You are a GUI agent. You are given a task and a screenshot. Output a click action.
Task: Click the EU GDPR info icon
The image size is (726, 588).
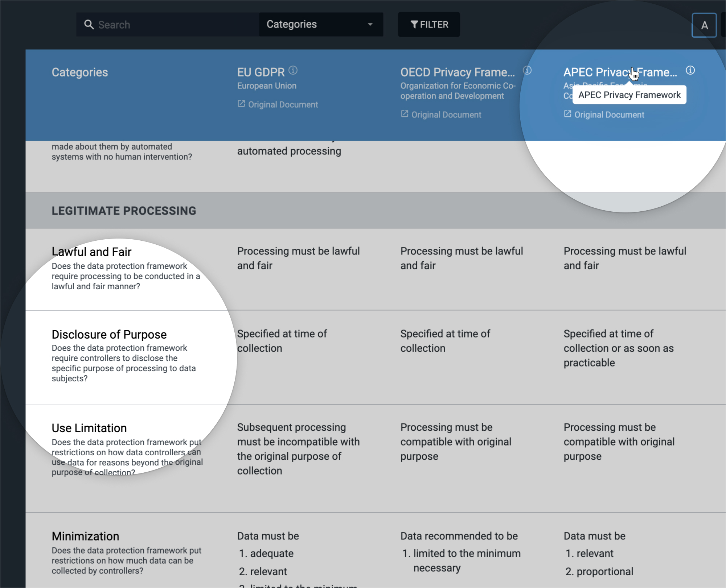tap(294, 71)
